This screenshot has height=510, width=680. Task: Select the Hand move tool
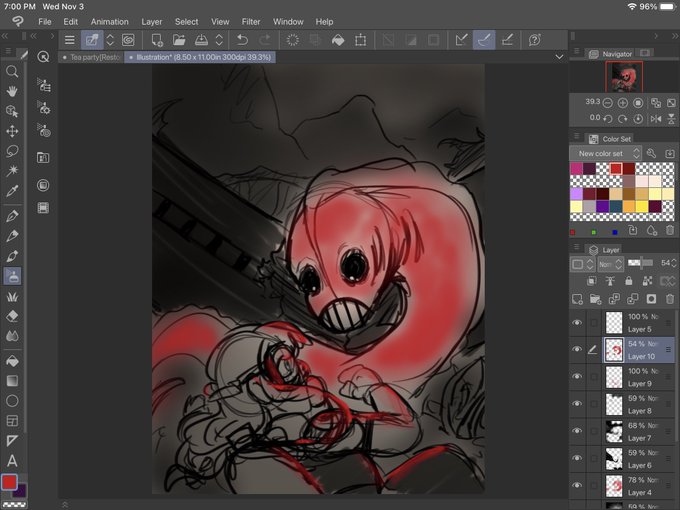[x=12, y=91]
